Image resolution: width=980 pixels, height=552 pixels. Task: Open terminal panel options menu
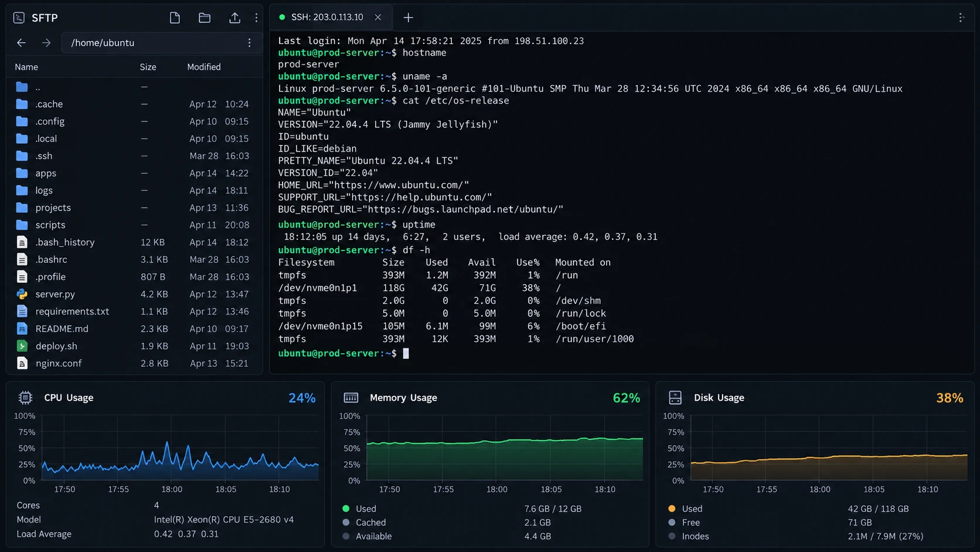(x=961, y=18)
